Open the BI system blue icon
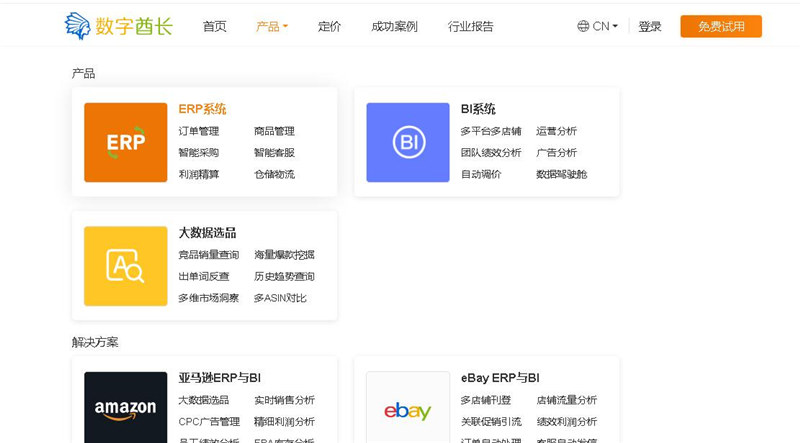 click(x=408, y=142)
